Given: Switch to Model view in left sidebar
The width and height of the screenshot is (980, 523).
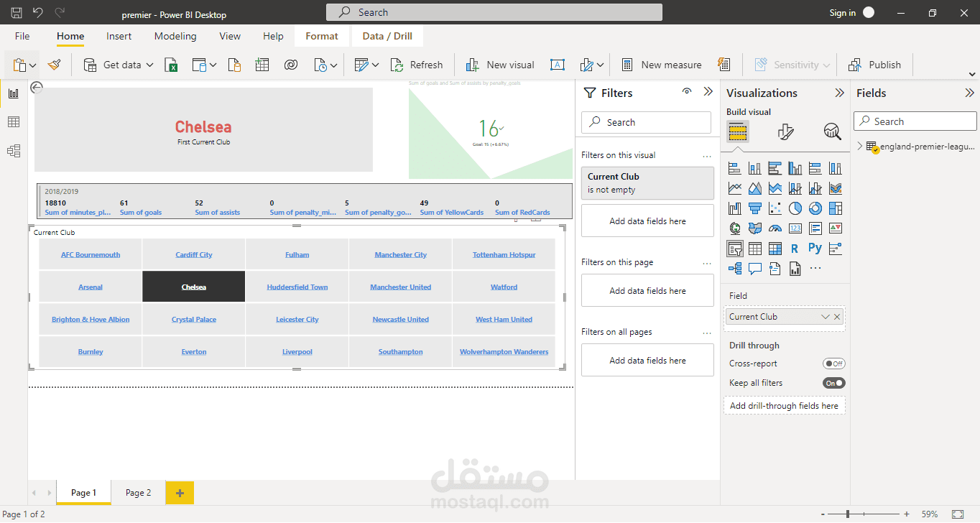Looking at the screenshot, I should (14, 151).
